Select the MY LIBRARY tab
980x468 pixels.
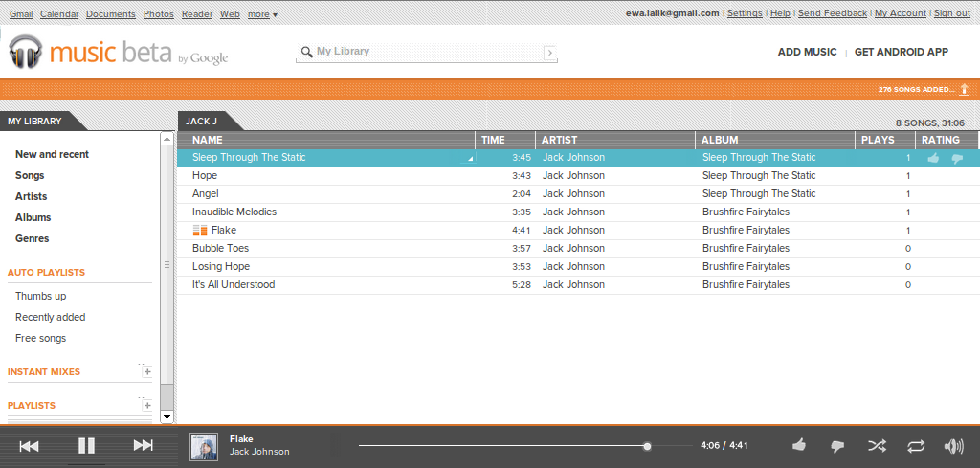pyautogui.click(x=37, y=122)
